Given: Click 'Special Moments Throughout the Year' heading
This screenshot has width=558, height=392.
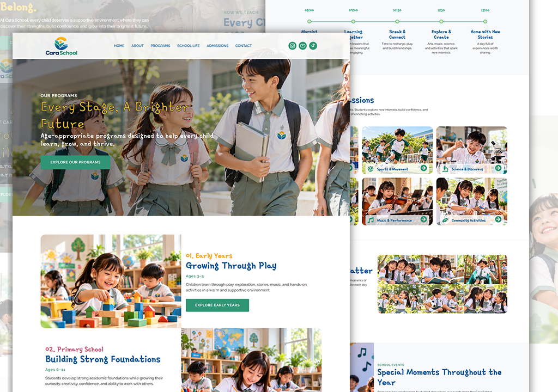Looking at the screenshot, I should click(x=440, y=377).
